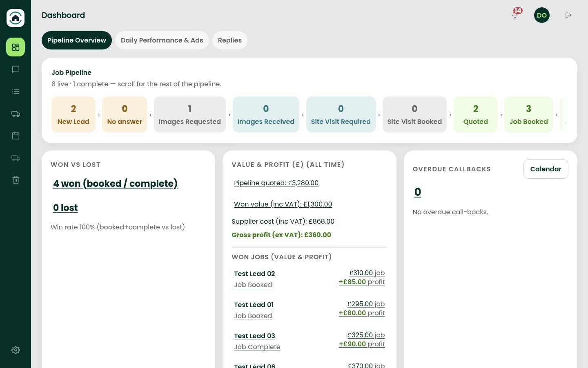The height and width of the screenshot is (368, 588).
Task: Select the Images Requested stage card
Action: pos(190,114)
